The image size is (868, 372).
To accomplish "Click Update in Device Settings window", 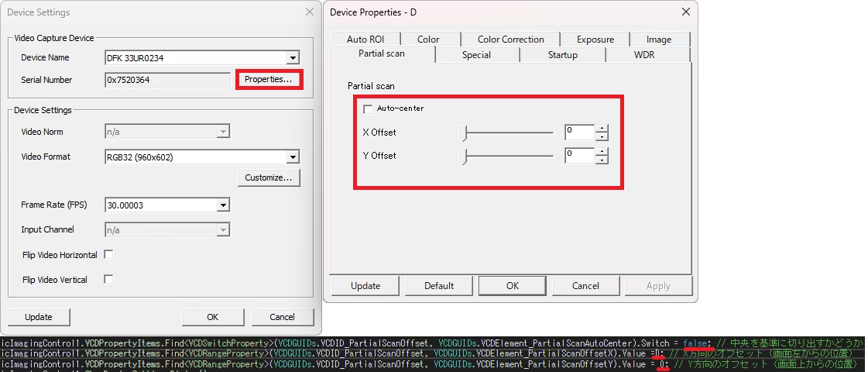I will click(x=39, y=317).
